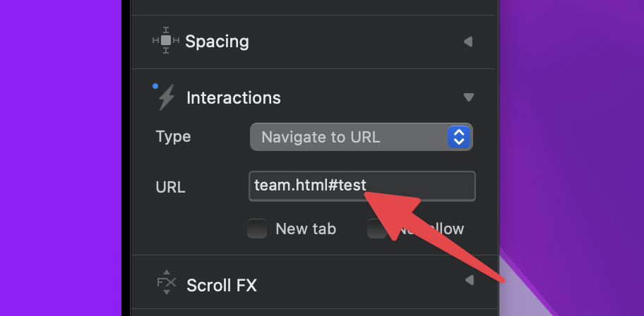Expand the Scroll FX section arrow
644x316 pixels.
point(468,281)
